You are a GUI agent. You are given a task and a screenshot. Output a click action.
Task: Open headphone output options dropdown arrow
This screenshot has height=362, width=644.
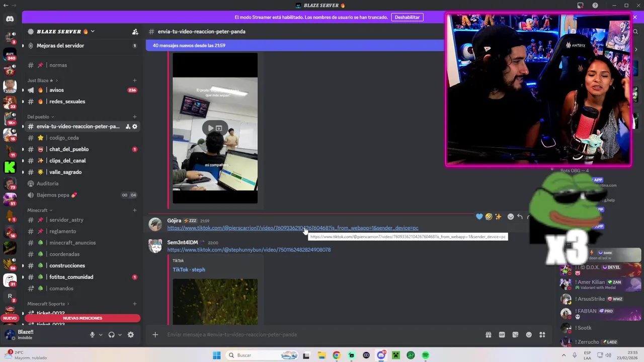click(120, 335)
